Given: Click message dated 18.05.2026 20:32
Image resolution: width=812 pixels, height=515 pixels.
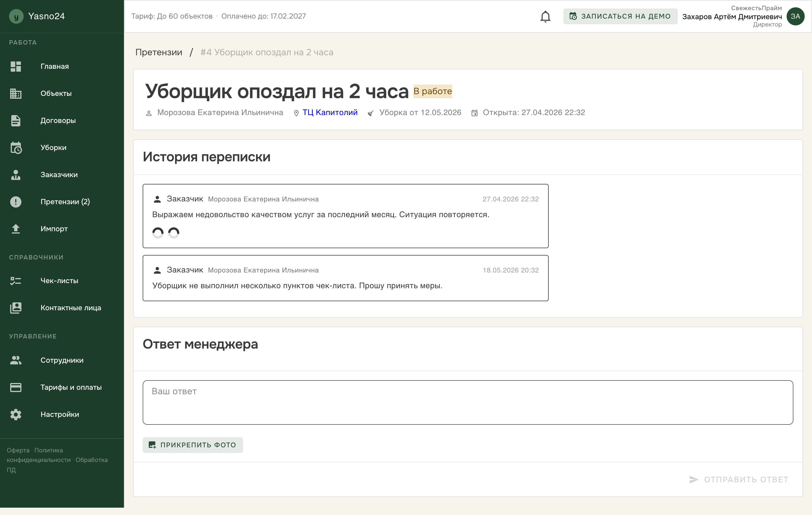Looking at the screenshot, I should (345, 278).
